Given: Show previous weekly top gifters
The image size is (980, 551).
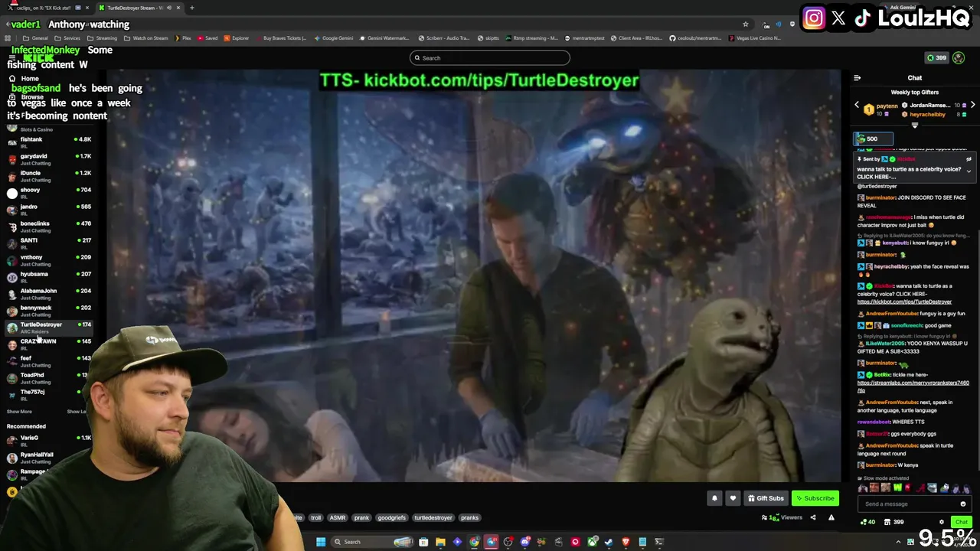Looking at the screenshot, I should [x=857, y=105].
